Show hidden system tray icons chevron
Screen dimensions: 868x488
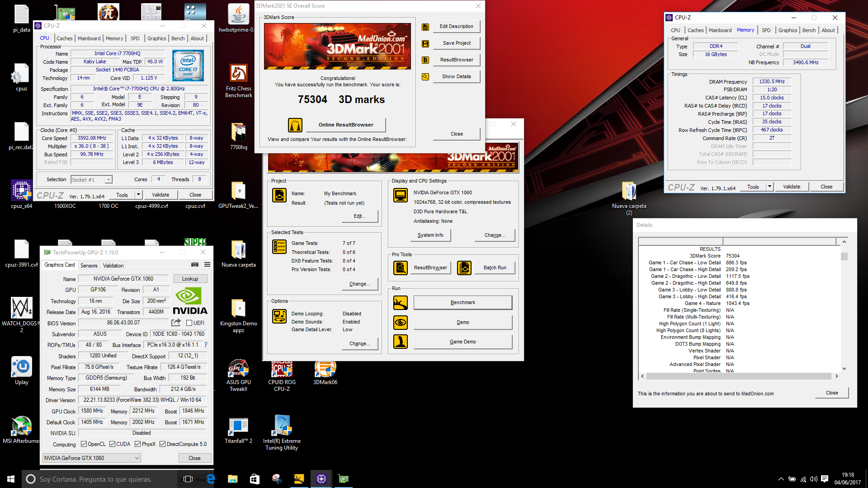pos(781,479)
